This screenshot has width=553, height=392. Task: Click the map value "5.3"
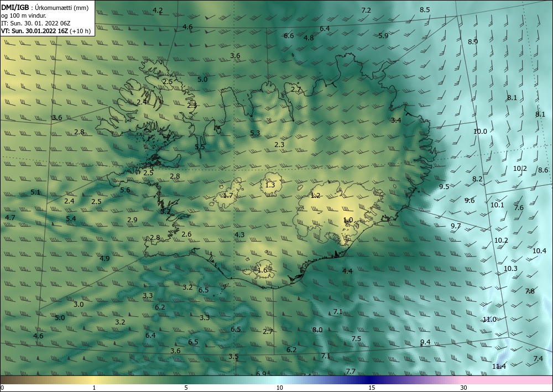click(x=255, y=133)
